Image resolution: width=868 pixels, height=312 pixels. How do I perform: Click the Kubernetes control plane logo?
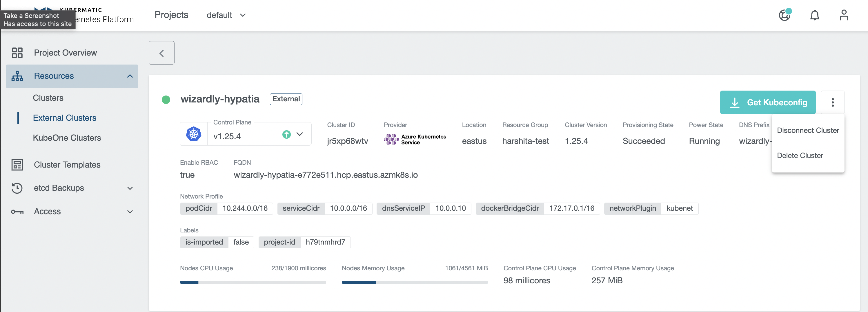click(193, 134)
